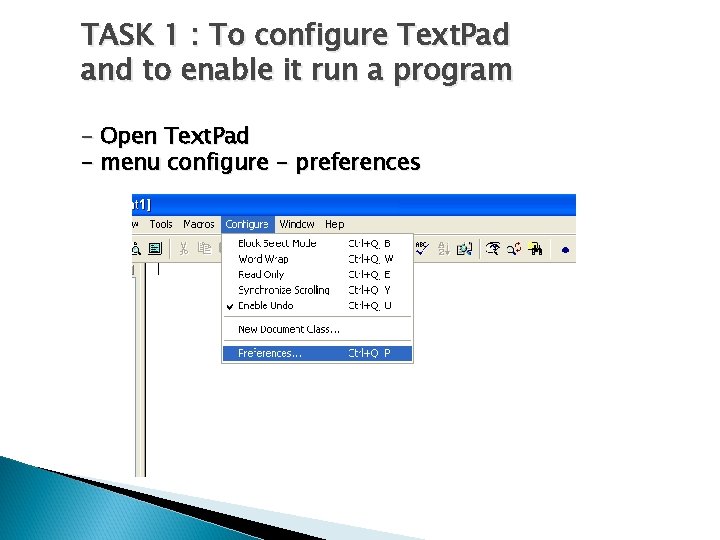Screen dimensions: 720x540
Task: Click the Replace toolbar icon
Action: [x=514, y=249]
